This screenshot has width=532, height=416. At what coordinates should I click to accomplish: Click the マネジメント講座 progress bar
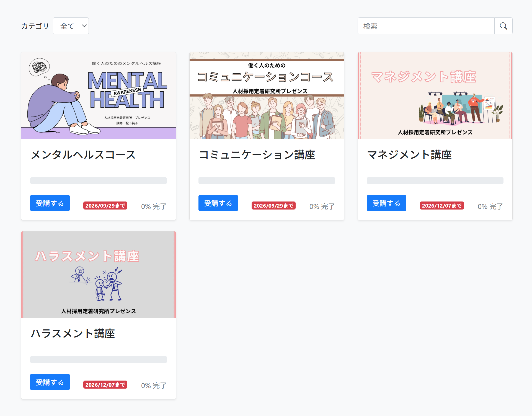[x=435, y=181]
